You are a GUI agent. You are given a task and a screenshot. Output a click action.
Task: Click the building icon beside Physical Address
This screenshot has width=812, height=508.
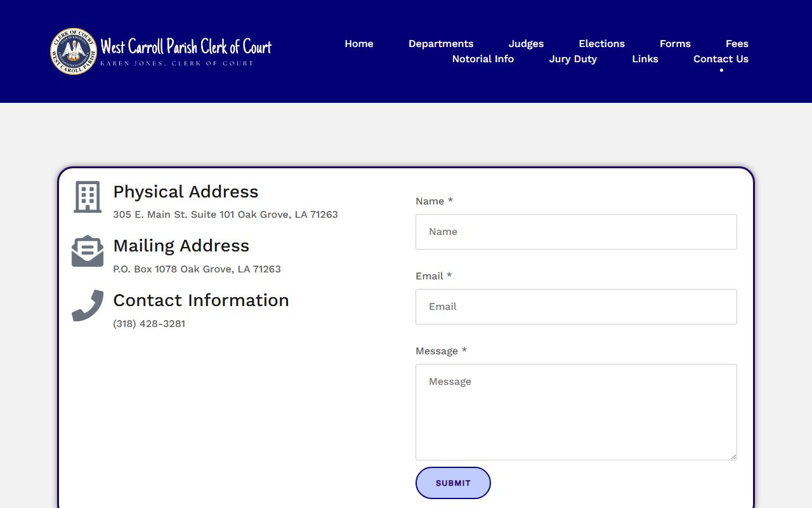click(x=88, y=197)
